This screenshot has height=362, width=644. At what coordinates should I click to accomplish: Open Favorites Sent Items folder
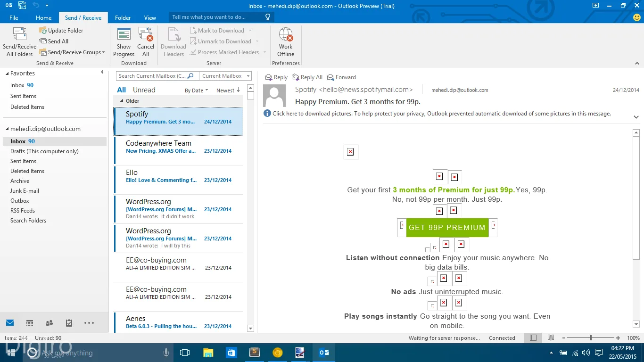[23, 96]
